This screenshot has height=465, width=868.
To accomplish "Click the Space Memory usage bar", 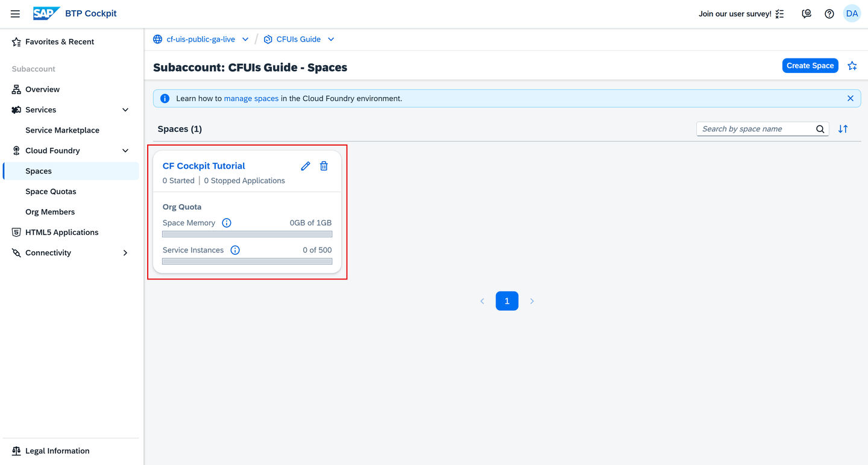I will (247, 234).
